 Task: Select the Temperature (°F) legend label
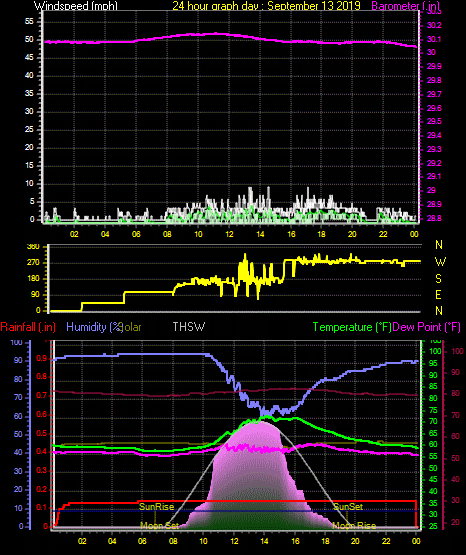[352, 327]
